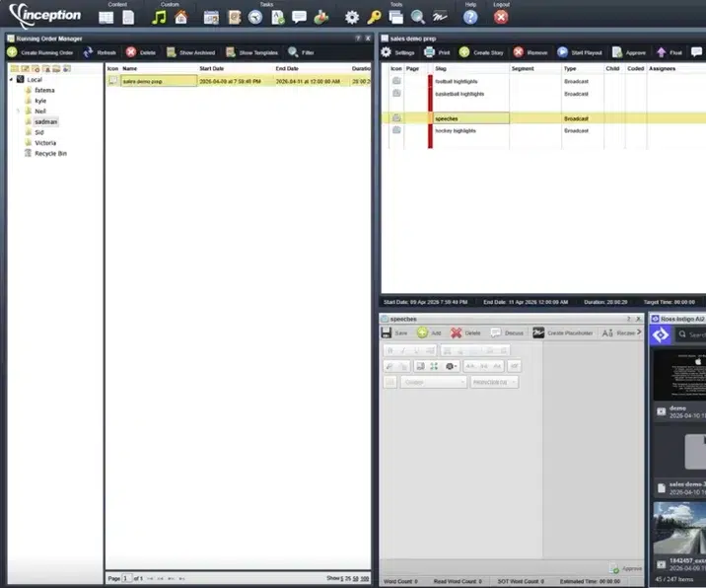Approve the selected running order story
Image resolution: width=706 pixels, height=588 pixels.
(629, 52)
